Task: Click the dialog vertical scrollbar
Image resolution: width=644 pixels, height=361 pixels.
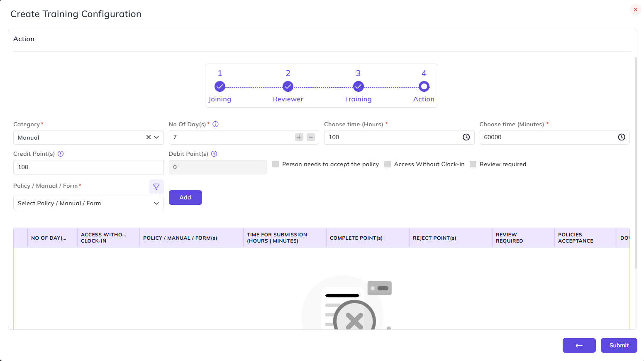Action: click(636, 163)
